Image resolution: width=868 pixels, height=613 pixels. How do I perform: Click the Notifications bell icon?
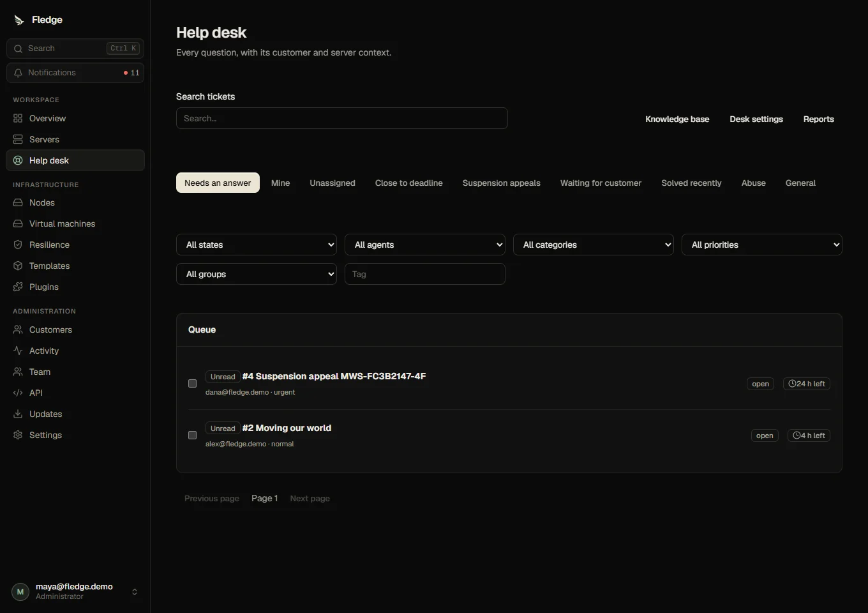[x=18, y=73]
